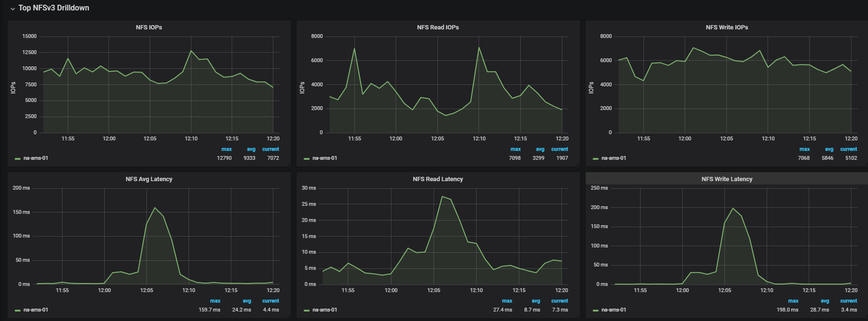Collapse the Top NFSv3 Drilldown row chevron
Screen dimensions: 868x321
[13, 9]
